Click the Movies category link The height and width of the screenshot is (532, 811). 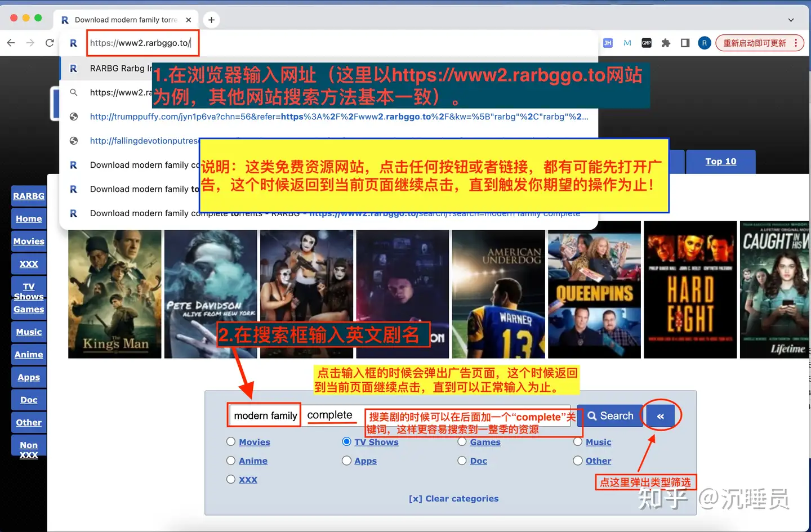(x=255, y=442)
